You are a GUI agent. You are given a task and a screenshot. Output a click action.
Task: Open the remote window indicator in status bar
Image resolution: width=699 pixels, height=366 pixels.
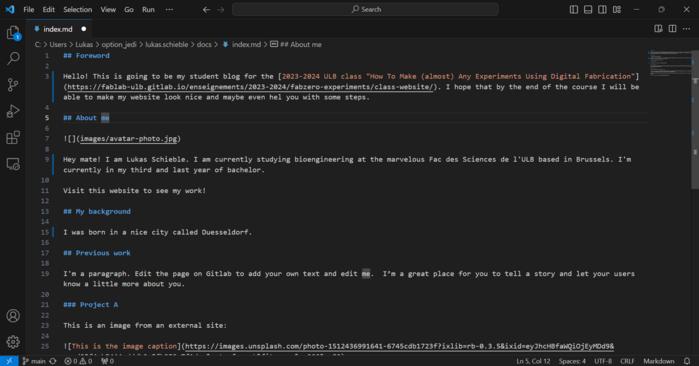(x=9, y=361)
